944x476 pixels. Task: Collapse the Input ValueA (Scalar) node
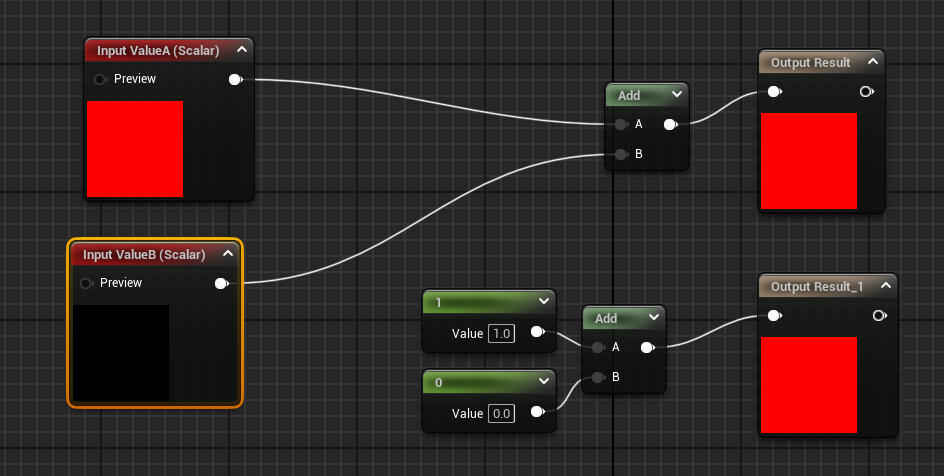(241, 50)
